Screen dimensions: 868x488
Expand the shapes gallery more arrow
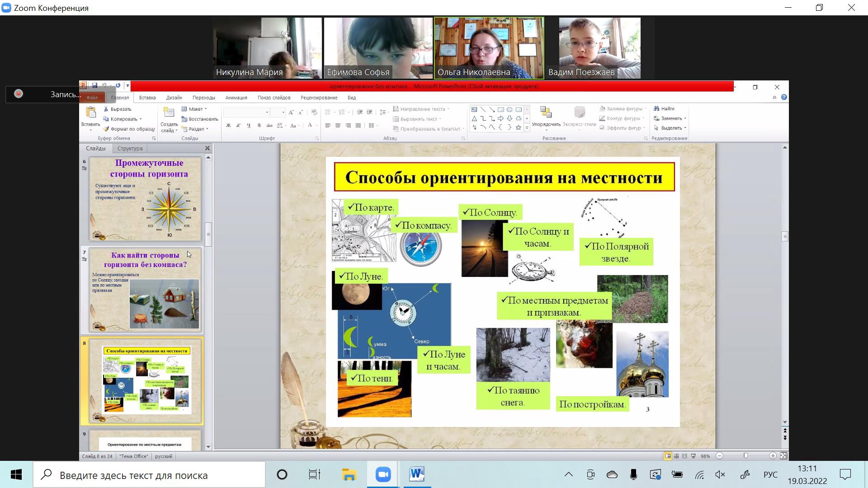[527, 128]
